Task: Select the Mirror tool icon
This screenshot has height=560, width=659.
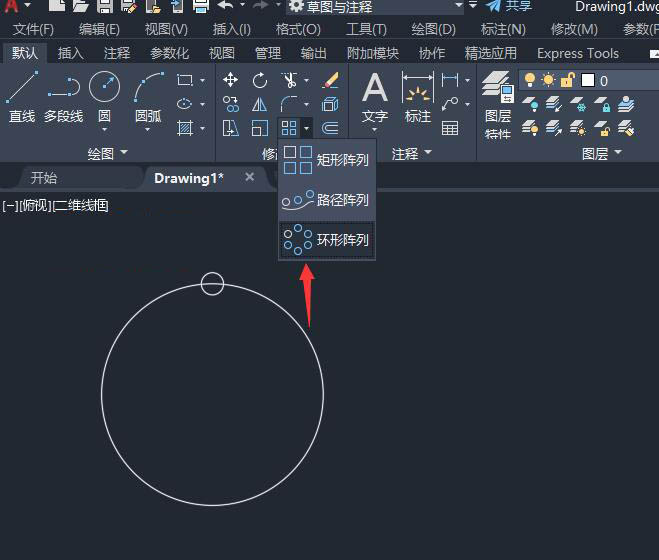Action: click(x=260, y=104)
